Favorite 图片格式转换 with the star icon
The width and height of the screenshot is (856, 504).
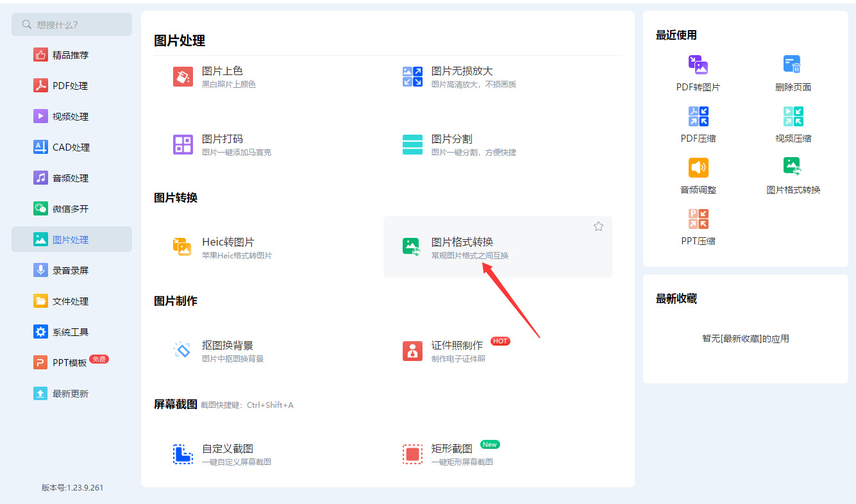coord(598,226)
